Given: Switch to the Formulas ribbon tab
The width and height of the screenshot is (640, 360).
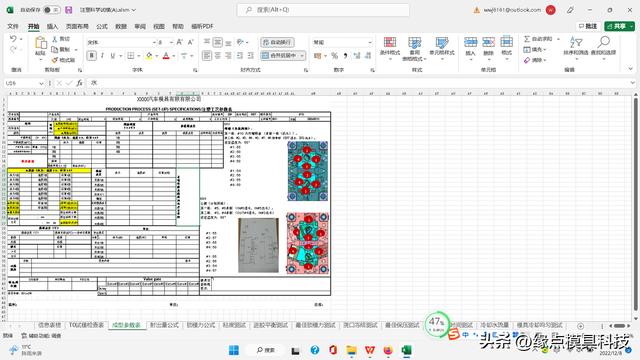Looking at the screenshot, I should pyautogui.click(x=102, y=26).
